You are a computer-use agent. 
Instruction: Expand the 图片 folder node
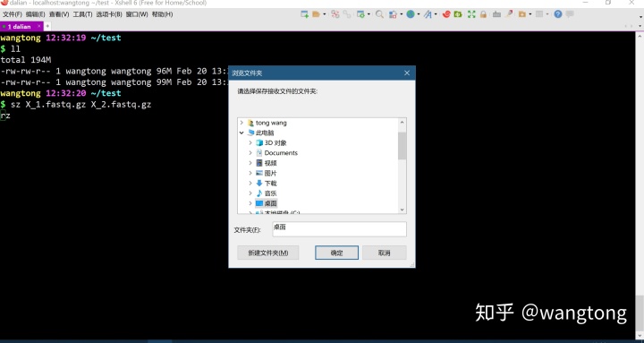pos(250,173)
